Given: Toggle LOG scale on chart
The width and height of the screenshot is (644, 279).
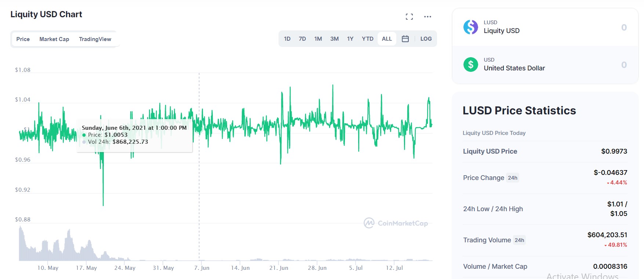Looking at the screenshot, I should [x=426, y=39].
